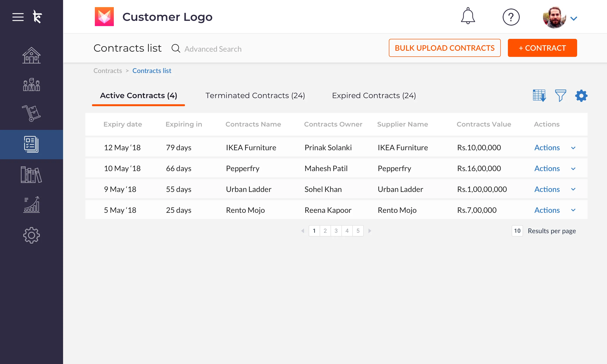Image resolution: width=607 pixels, height=364 pixels.
Task: Click the Kissflow-style brand logo in the sidebar
Action: click(37, 17)
